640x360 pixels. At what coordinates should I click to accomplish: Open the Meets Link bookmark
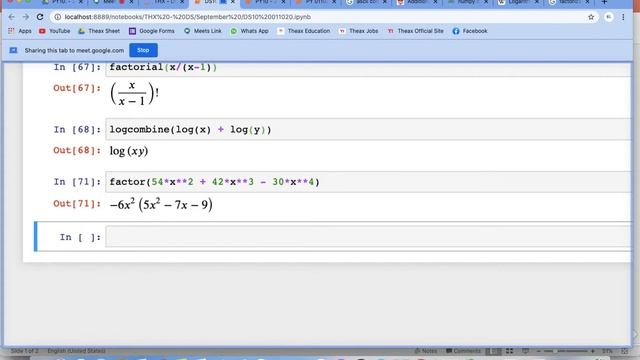[202, 31]
